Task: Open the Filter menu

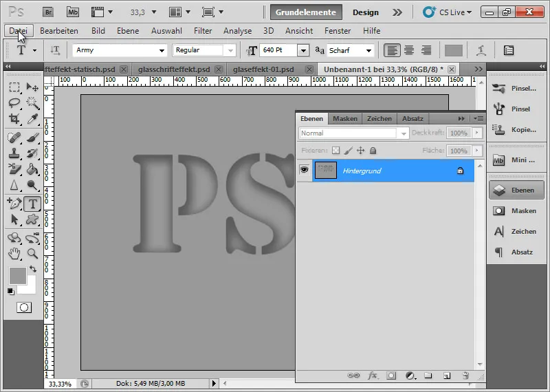Action: (203, 31)
